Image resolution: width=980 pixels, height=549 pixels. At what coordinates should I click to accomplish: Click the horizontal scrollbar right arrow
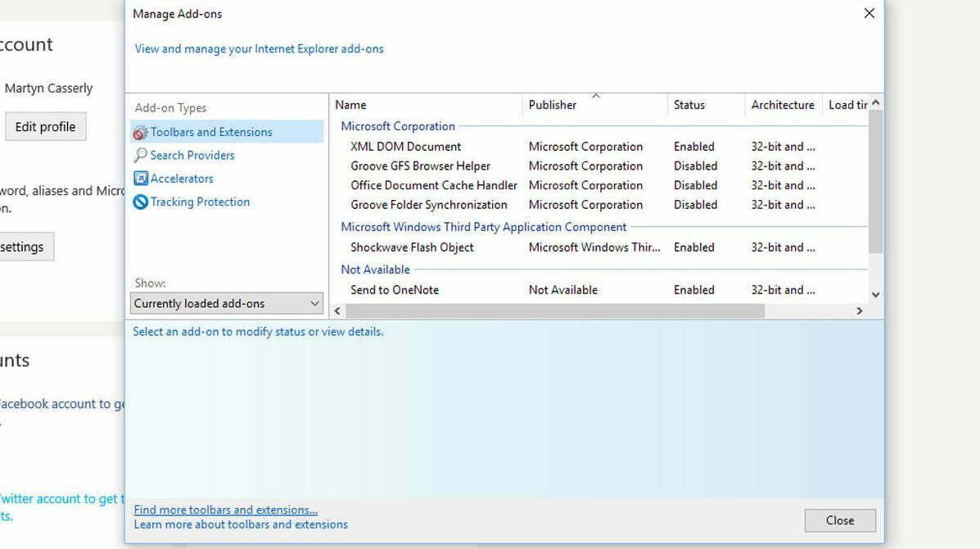pos(860,311)
